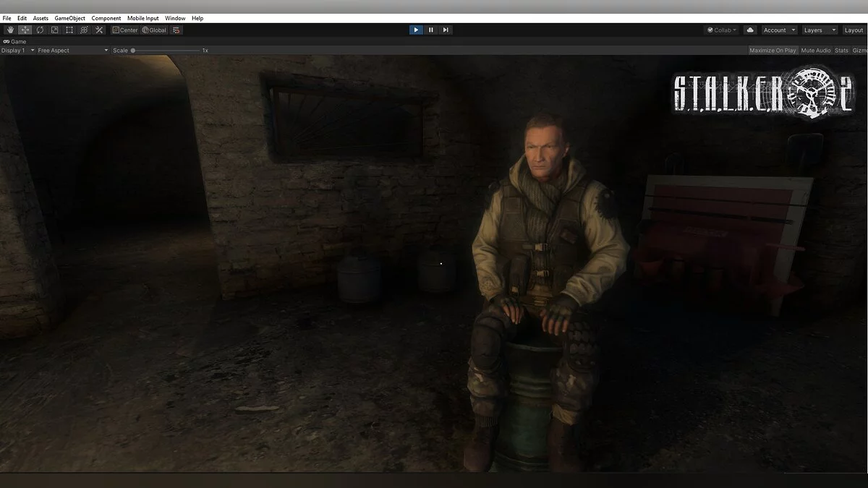
Task: Select the Move tool
Action: click(x=25, y=30)
